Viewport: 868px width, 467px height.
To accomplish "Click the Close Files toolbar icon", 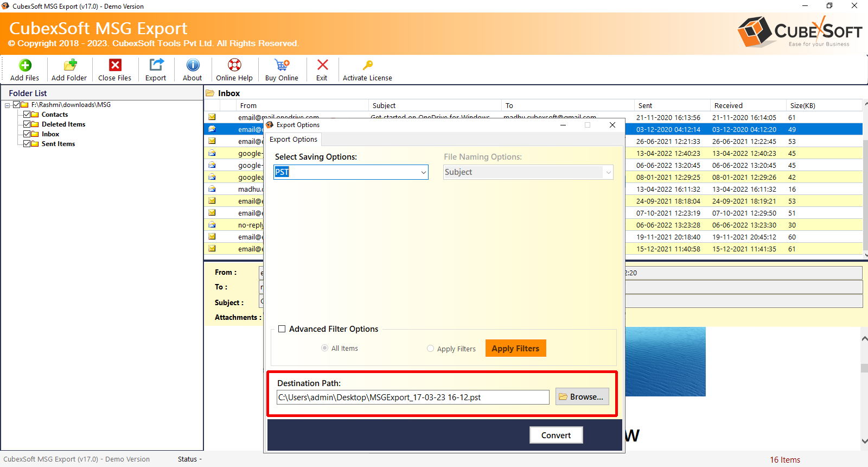I will (115, 65).
